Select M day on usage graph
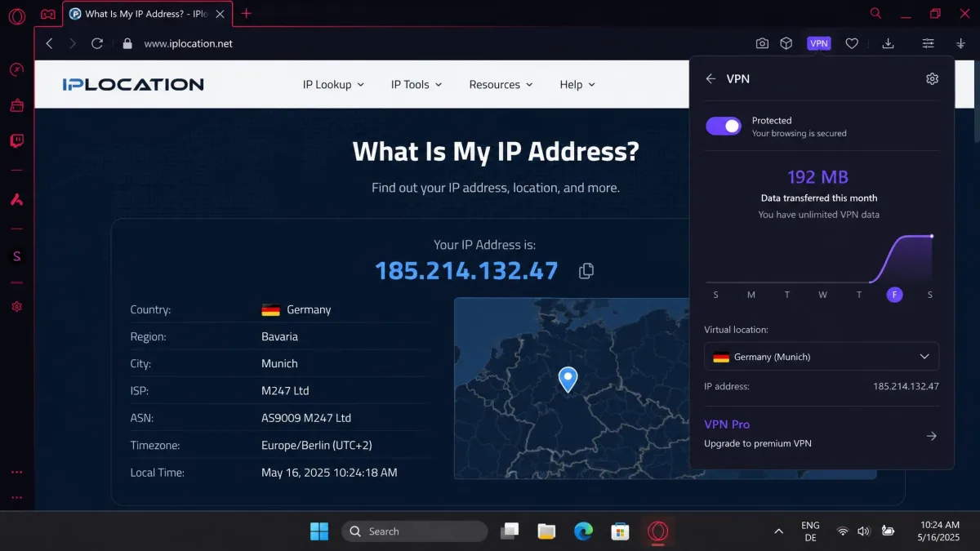Image resolution: width=980 pixels, height=551 pixels. 751,295
